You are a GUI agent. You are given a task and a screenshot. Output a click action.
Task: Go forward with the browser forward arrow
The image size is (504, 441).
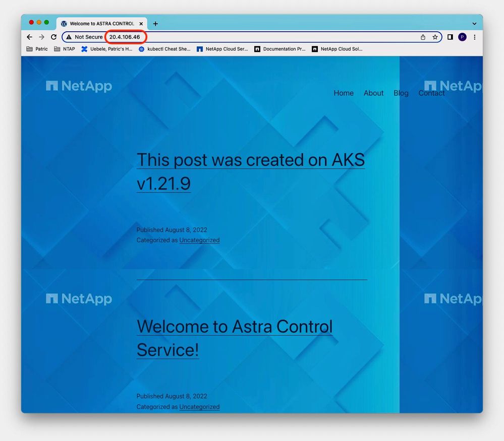pyautogui.click(x=41, y=37)
